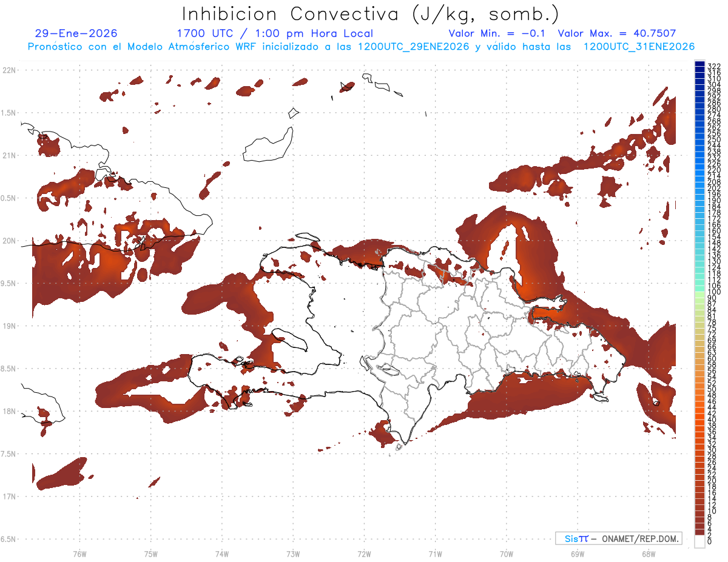The height and width of the screenshot is (562, 728).
Task: Click the time '1700 UTC / 1:00 pm Hora Local'
Action: [275, 33]
